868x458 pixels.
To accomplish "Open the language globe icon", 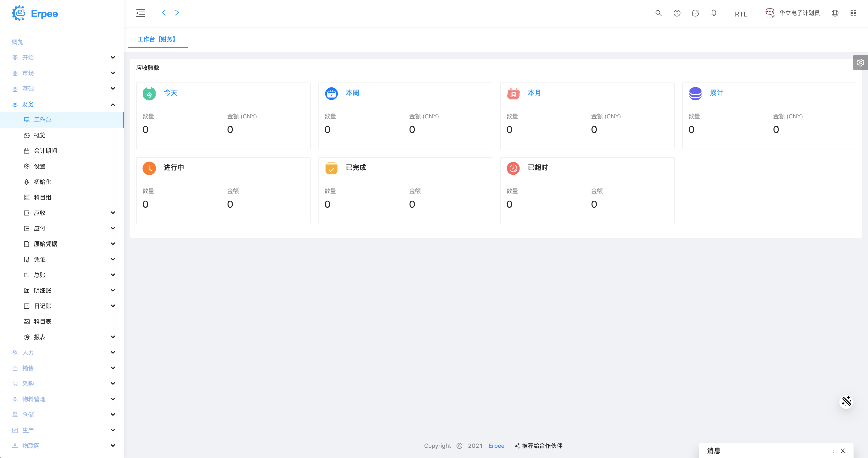I will (x=835, y=13).
